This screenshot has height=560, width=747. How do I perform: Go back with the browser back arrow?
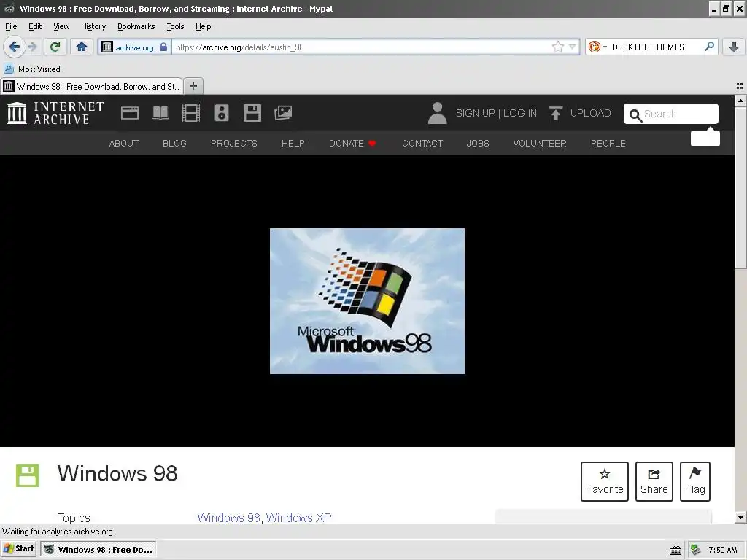14,47
